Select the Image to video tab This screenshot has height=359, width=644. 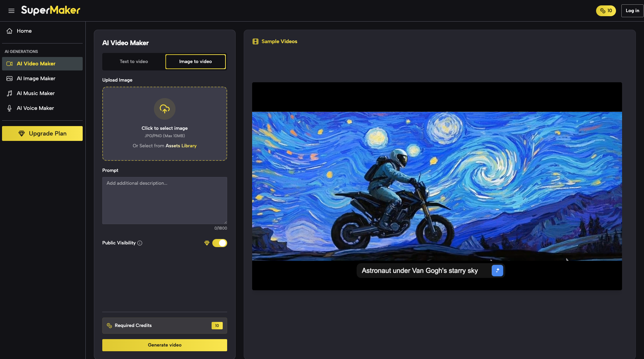(x=195, y=62)
